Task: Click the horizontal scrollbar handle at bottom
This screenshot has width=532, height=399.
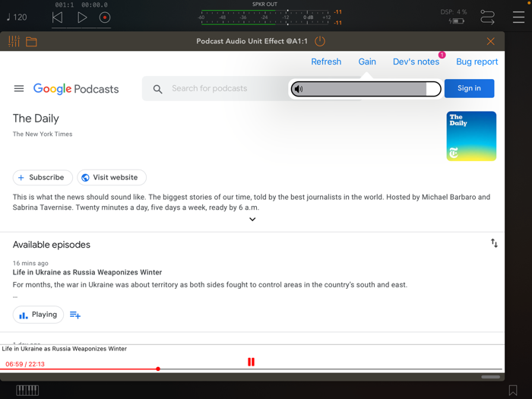Action: (491, 377)
